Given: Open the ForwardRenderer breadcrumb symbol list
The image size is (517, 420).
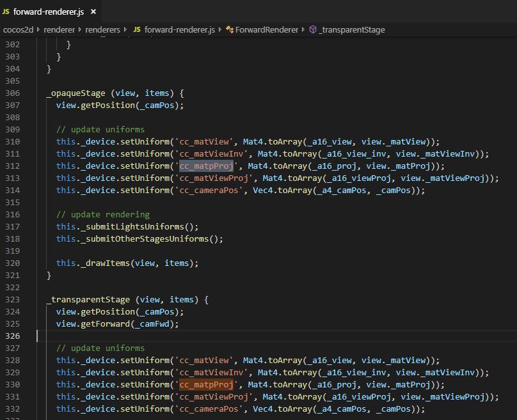Looking at the screenshot, I should [267, 29].
